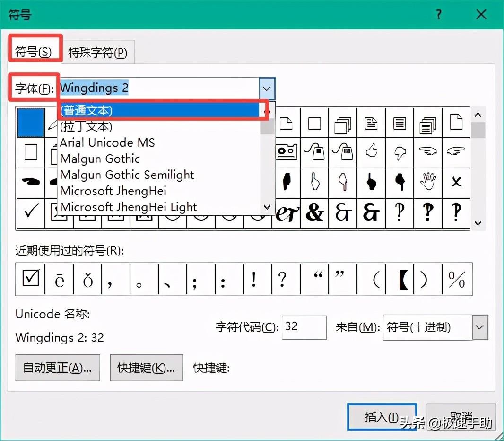Select the X mark symbol
504x441 pixels.
(456, 181)
